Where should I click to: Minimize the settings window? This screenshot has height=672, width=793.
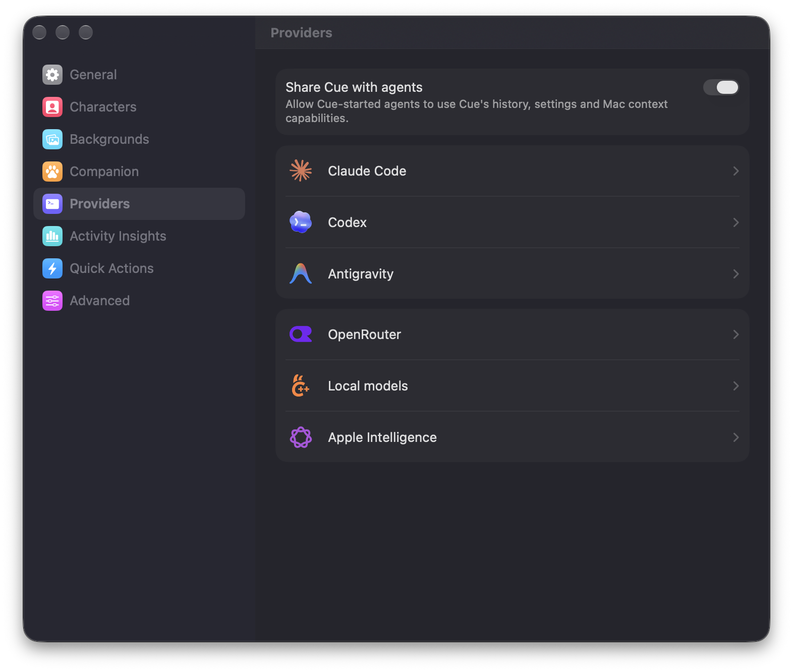[63, 32]
